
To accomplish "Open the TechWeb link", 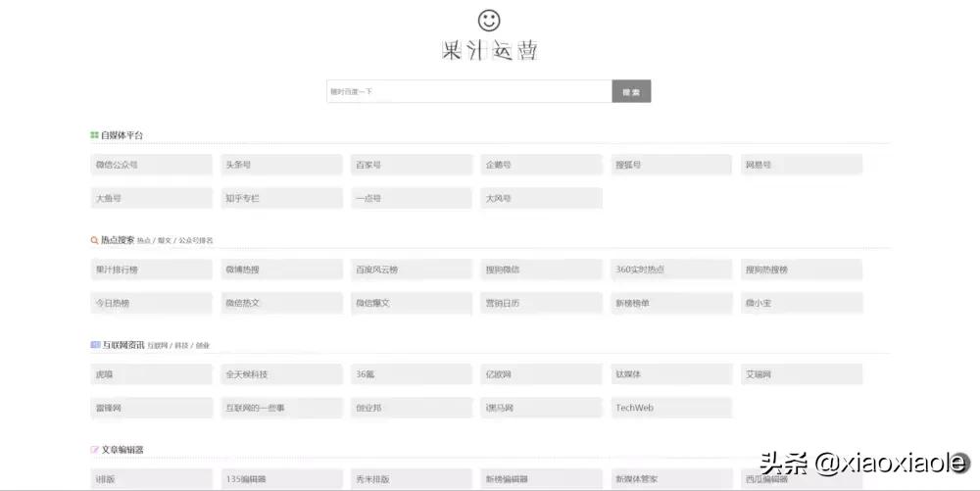I will [671, 408].
